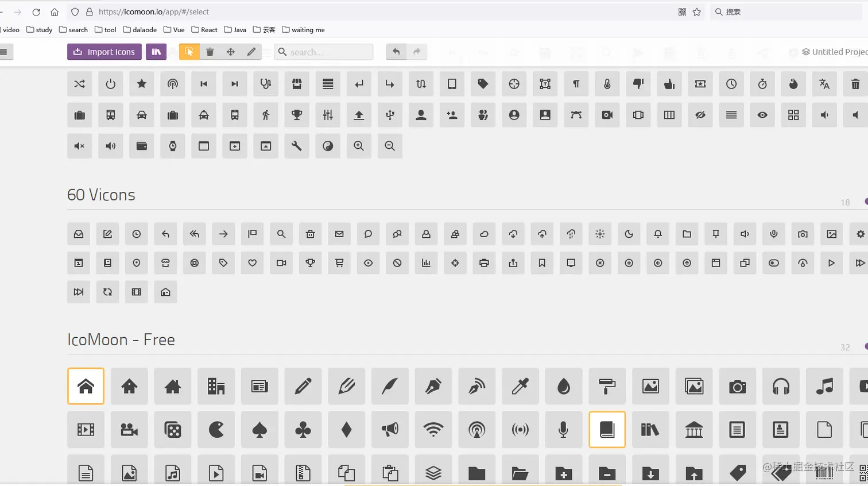Select the IcoMoon eyedropper icon

pos(520,386)
